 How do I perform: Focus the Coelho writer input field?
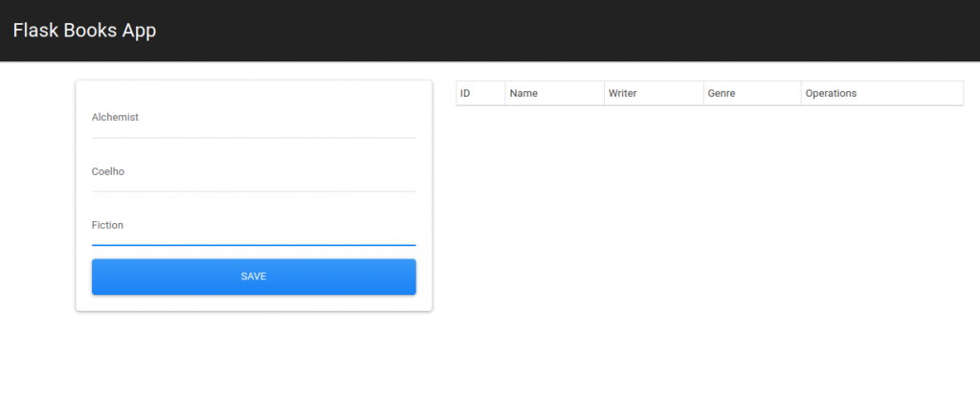[254, 172]
